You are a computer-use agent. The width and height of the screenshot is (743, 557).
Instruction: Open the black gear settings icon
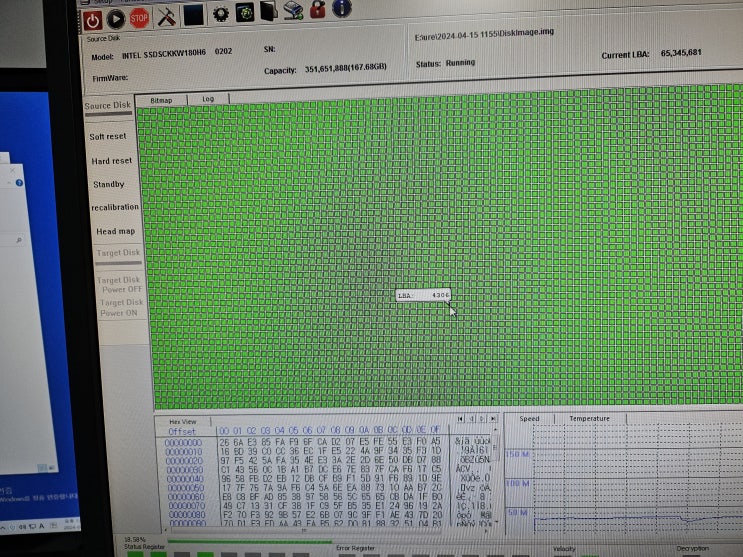pos(221,14)
